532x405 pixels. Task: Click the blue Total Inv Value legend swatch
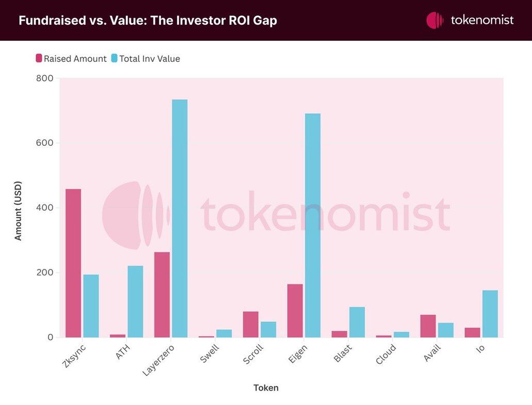click(114, 58)
